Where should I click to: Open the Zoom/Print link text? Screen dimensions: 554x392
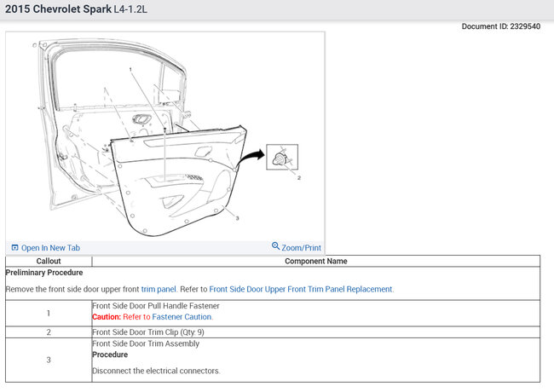point(301,248)
